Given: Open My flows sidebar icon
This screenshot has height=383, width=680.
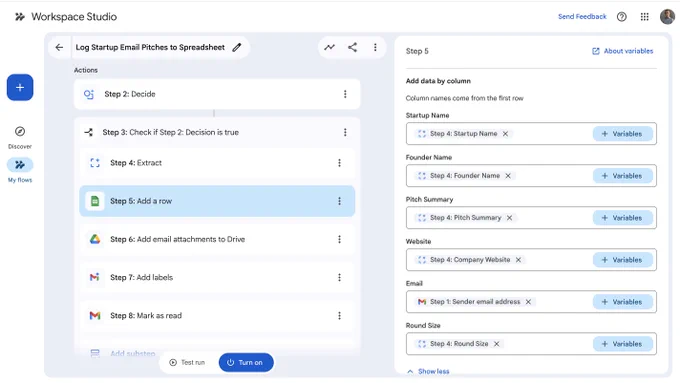Looking at the screenshot, I should pos(20,165).
